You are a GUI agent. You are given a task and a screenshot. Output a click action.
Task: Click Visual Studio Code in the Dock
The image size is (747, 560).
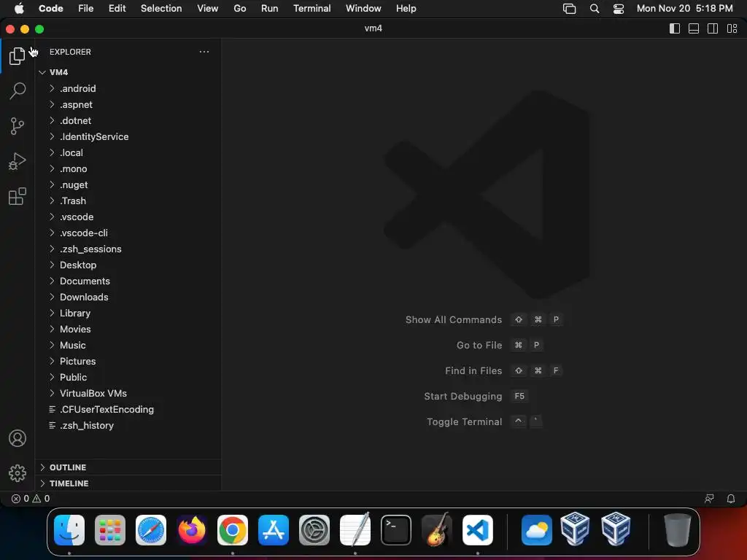(478, 530)
